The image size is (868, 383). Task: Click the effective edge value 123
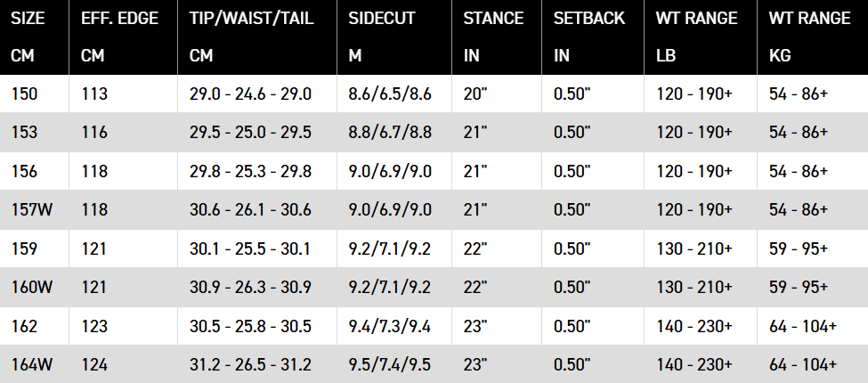pos(93,325)
